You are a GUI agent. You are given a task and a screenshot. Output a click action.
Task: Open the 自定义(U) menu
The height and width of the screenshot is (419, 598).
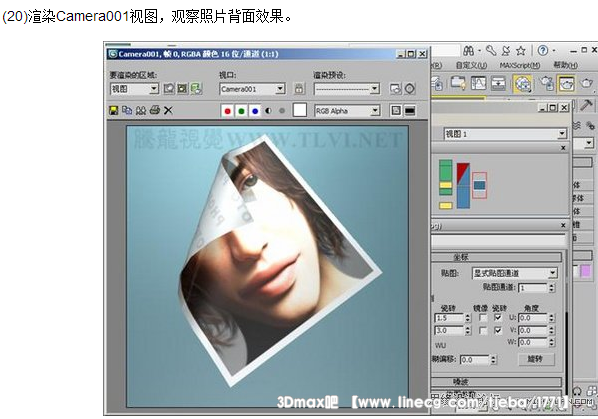[471, 65]
